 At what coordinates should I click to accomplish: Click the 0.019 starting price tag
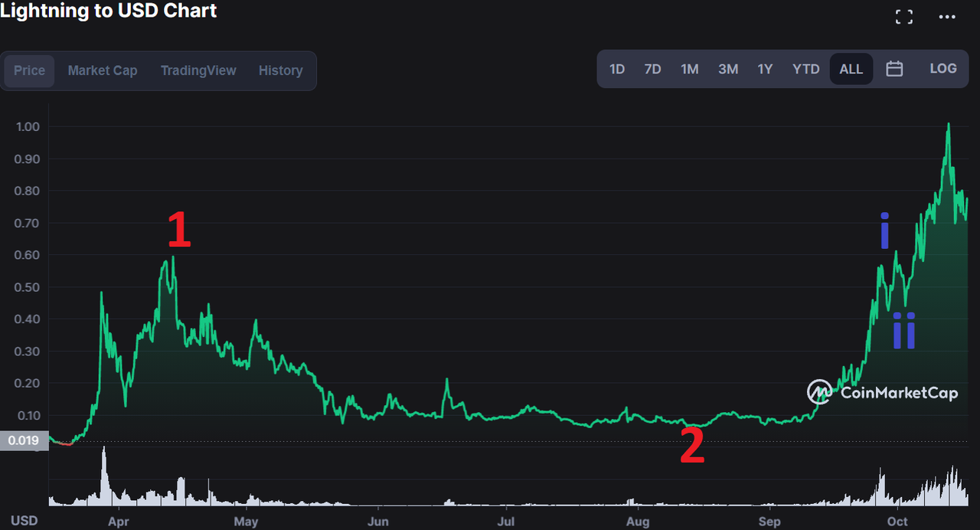(x=24, y=440)
